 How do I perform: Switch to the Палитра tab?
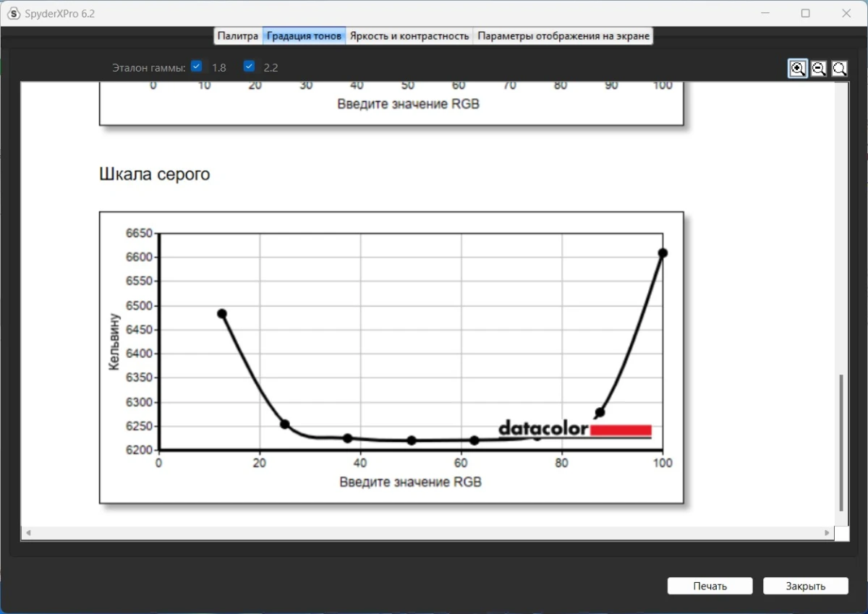pos(237,36)
